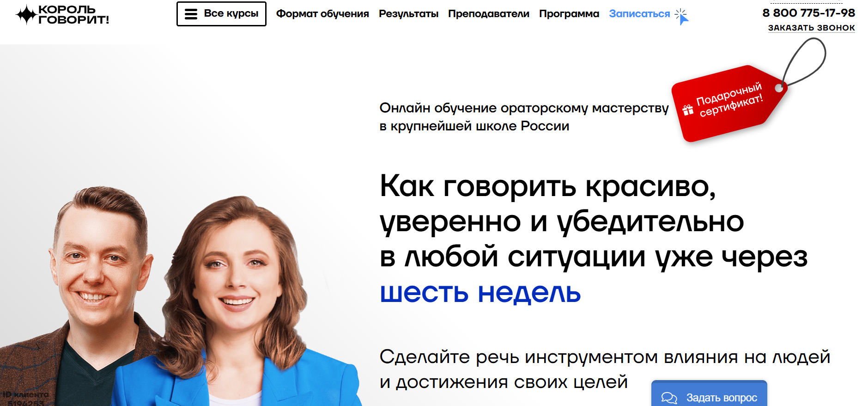Call phone number 8 800 775-17-98
868x406 pixels.
pyautogui.click(x=808, y=13)
